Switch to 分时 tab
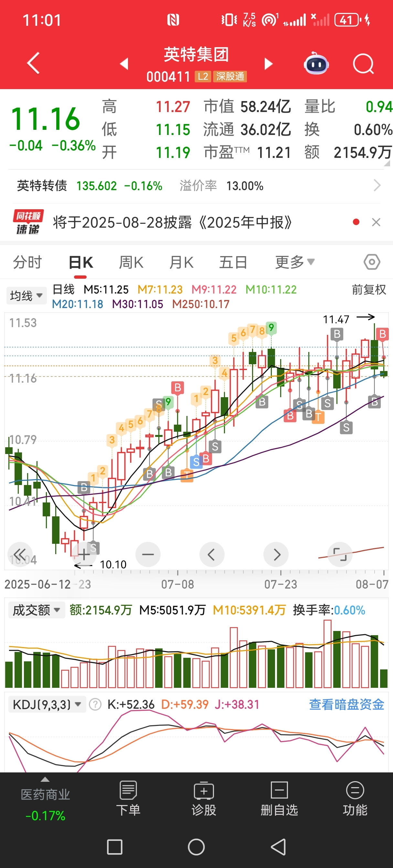The height and width of the screenshot is (868, 393). (27, 262)
